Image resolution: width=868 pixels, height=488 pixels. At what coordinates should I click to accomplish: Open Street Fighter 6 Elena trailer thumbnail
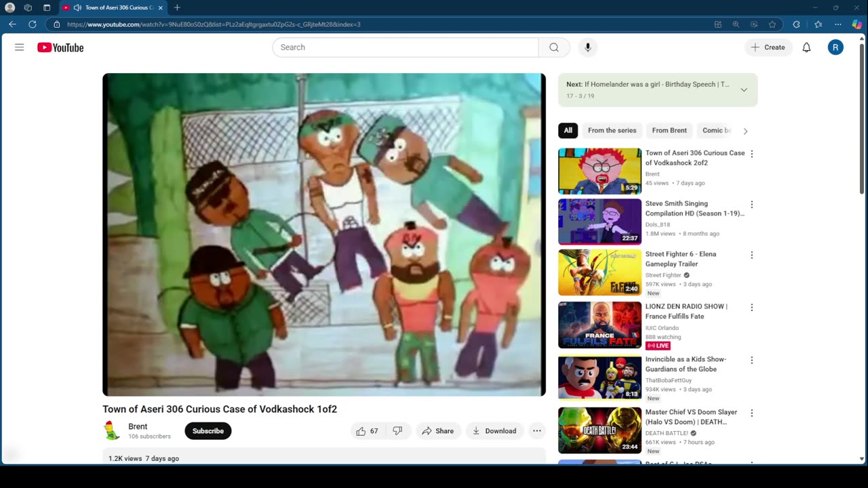point(599,272)
